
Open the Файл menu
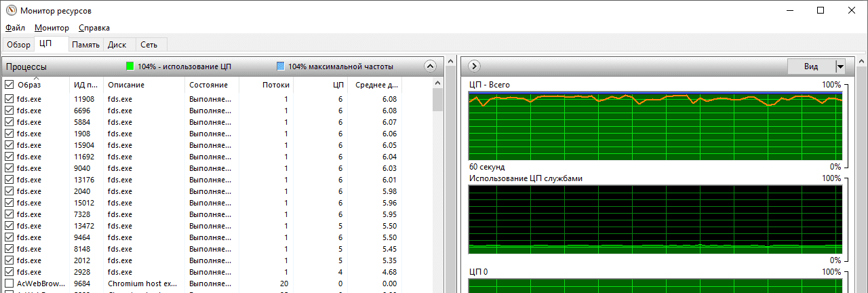[x=15, y=28]
